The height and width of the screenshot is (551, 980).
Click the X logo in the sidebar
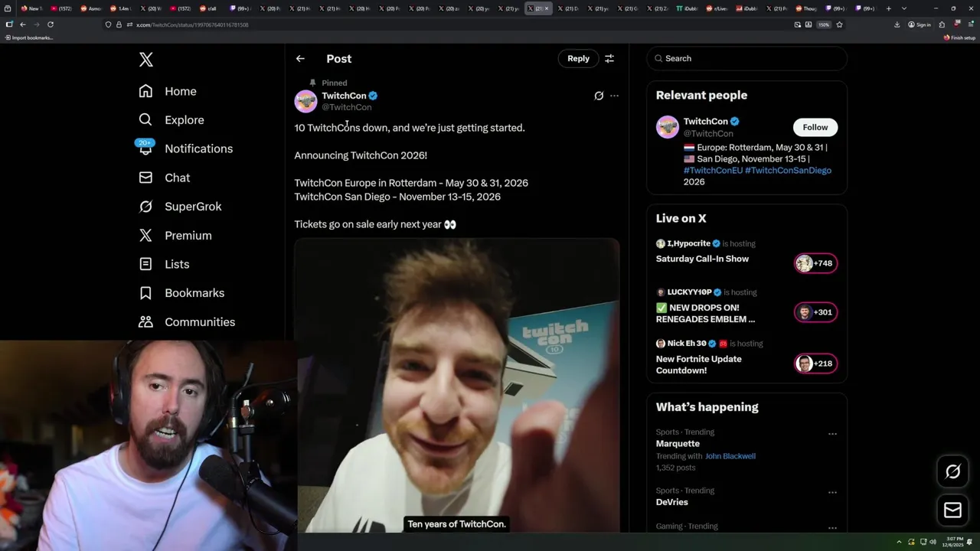[x=145, y=60]
